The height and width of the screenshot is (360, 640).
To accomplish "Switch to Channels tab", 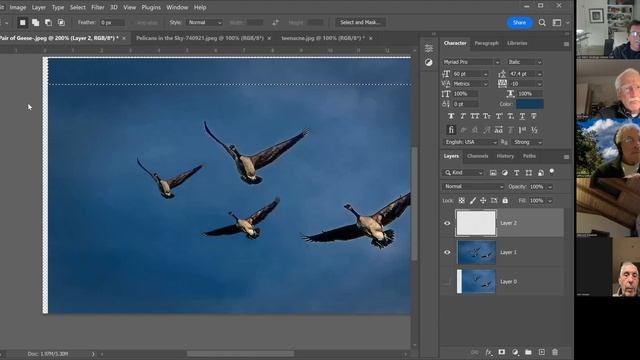I will (478, 156).
